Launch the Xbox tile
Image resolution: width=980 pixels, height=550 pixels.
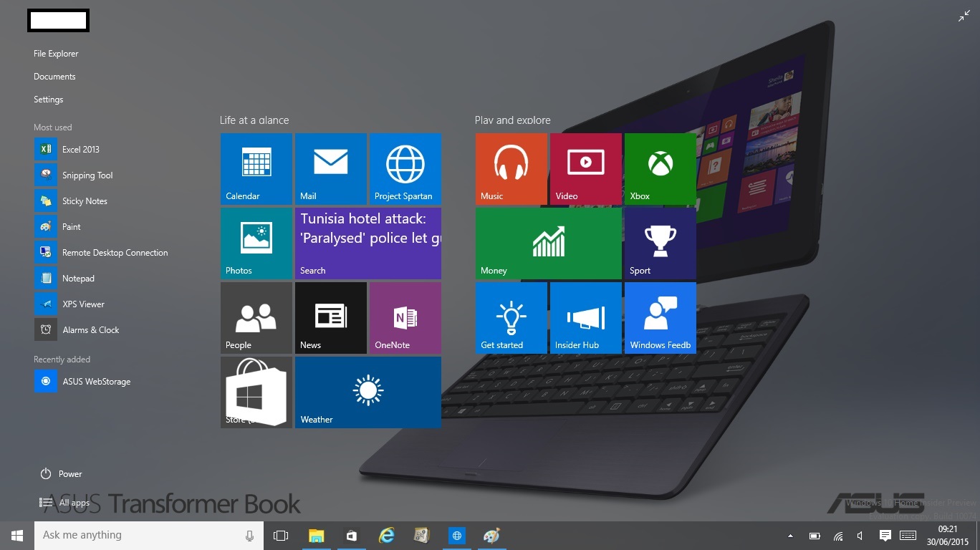click(660, 169)
